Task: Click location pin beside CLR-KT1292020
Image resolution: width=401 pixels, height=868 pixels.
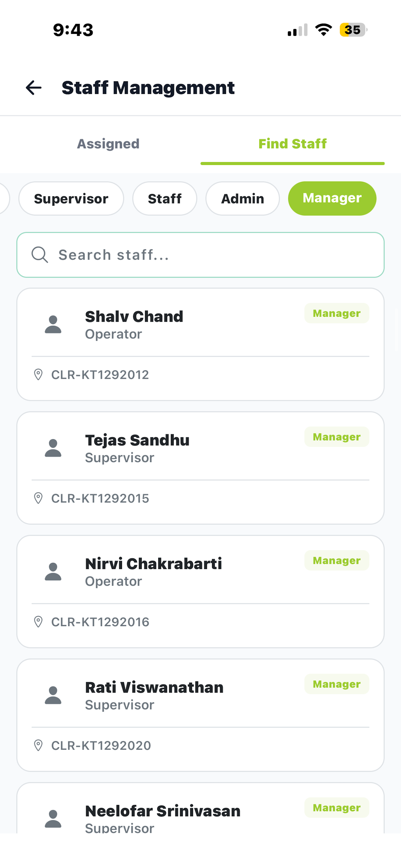Action: [38, 745]
